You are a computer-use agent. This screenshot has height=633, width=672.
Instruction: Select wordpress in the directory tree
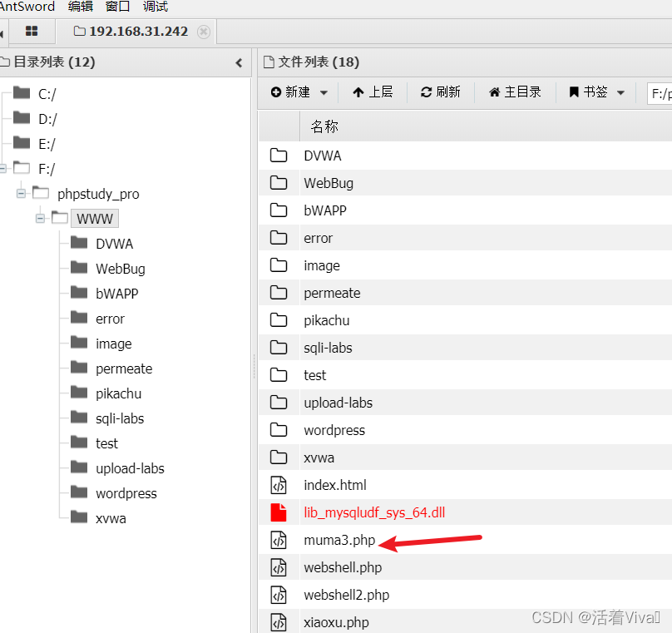(126, 493)
